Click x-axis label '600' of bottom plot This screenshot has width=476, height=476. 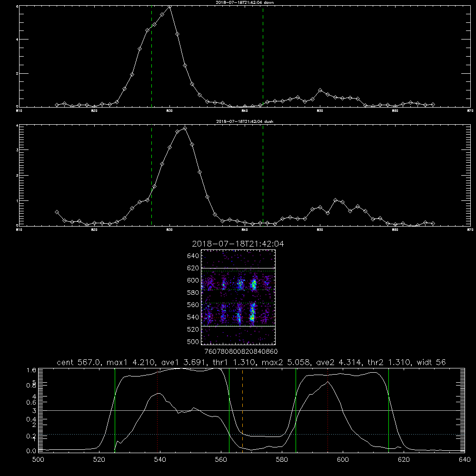pos(343,460)
